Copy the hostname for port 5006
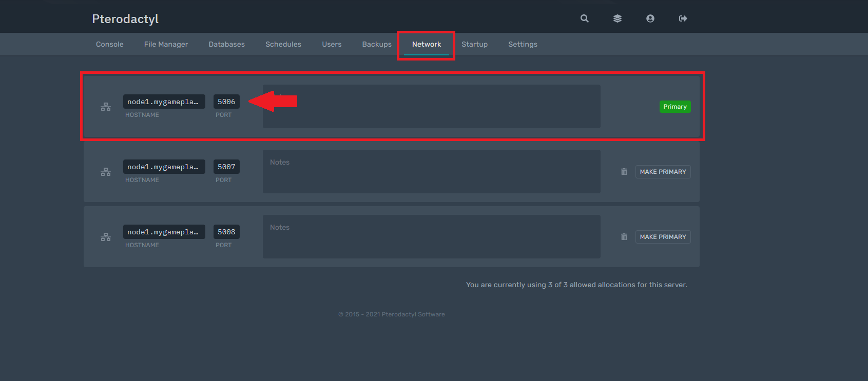The image size is (868, 381). [x=164, y=102]
